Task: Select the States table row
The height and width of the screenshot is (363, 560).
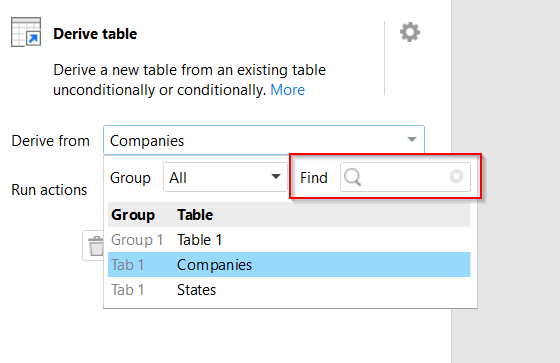Action: [289, 290]
